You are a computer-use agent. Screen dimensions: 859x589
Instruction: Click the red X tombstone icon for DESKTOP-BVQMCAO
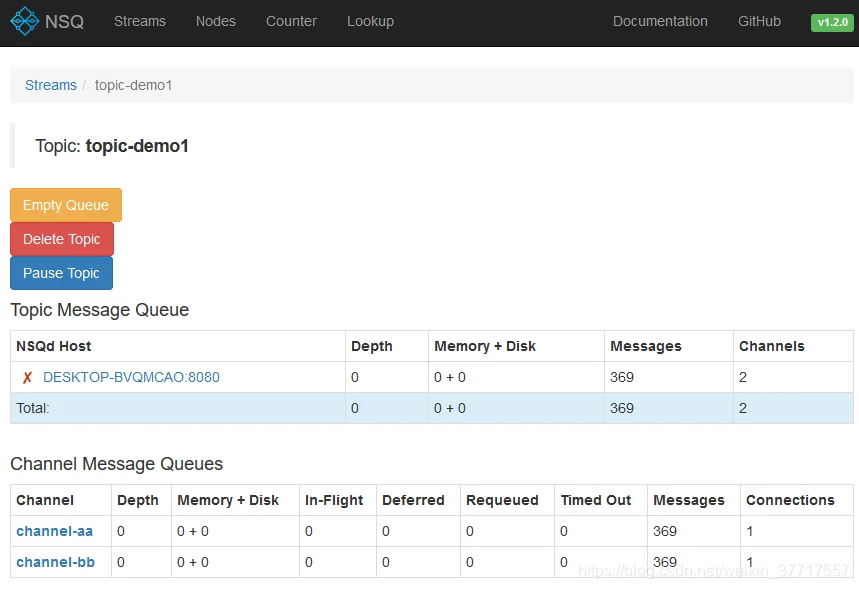tap(27, 378)
